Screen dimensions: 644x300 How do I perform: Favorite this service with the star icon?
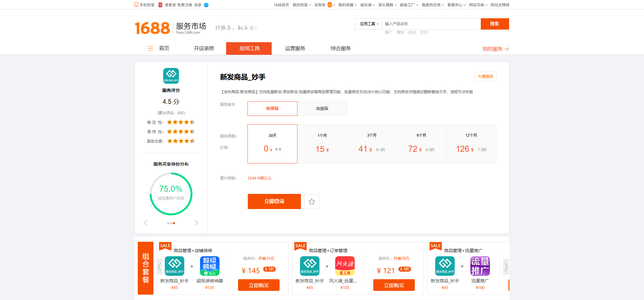[x=312, y=201]
